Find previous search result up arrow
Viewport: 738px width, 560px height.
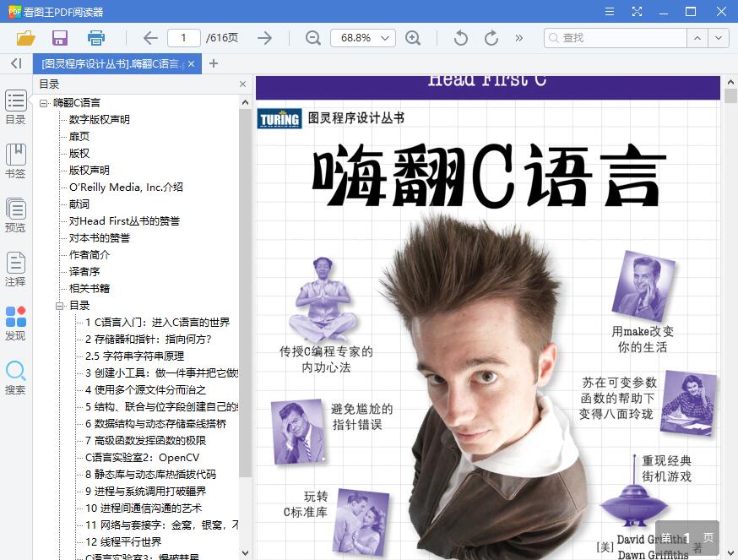[697, 38]
